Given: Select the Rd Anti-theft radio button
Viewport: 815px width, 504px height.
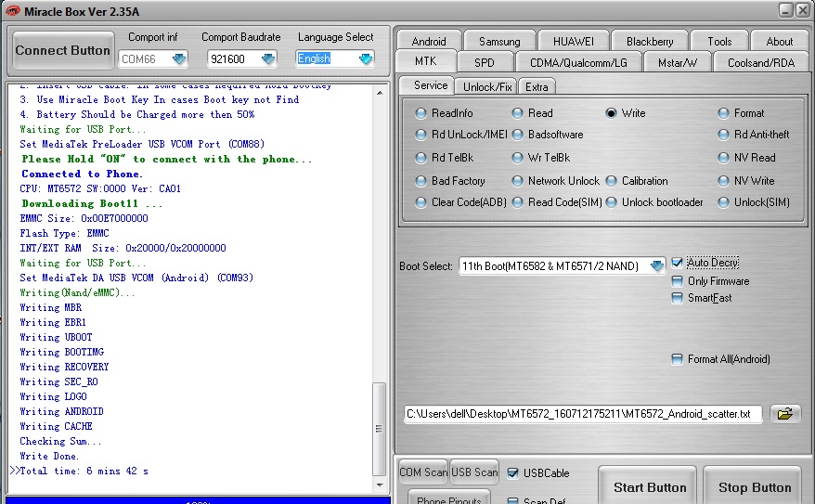Looking at the screenshot, I should coord(723,135).
